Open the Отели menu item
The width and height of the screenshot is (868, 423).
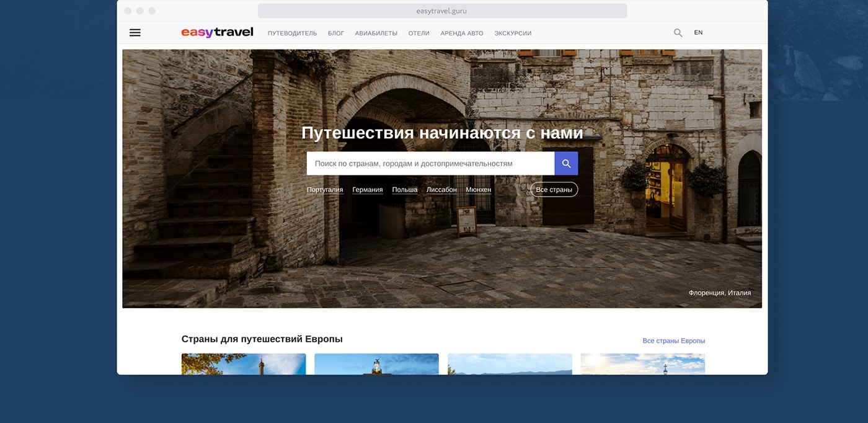[419, 33]
